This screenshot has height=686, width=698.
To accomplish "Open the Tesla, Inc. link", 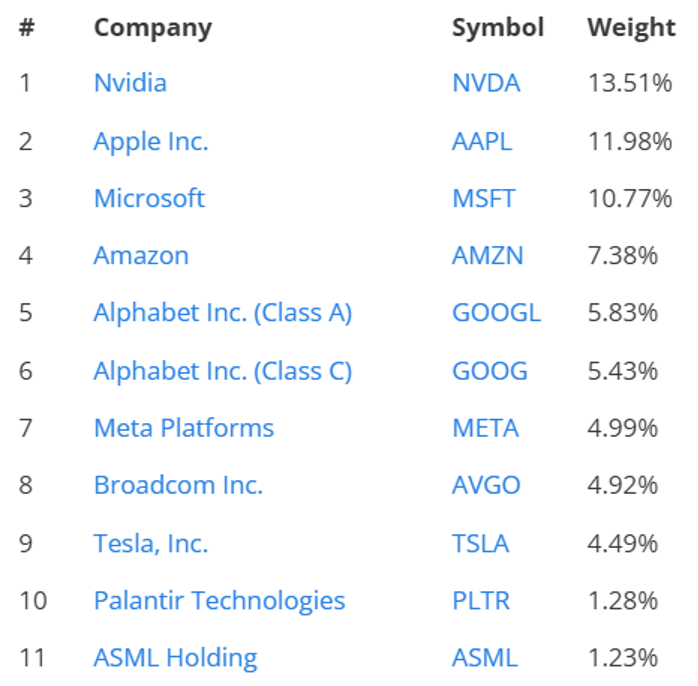I will coord(151,543).
